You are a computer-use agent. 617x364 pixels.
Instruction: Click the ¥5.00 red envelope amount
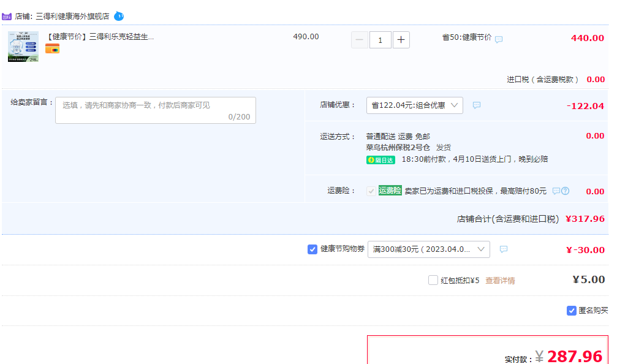point(589,280)
